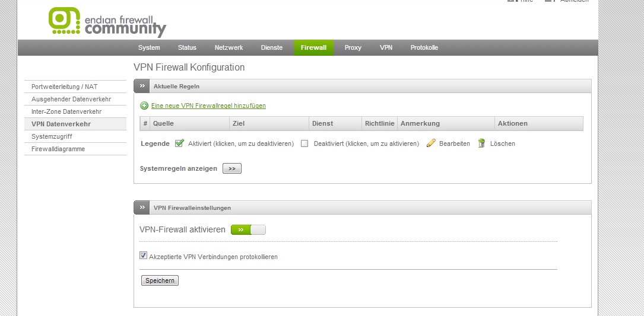Click the arrow icon on Aktuelle Regeln header

(x=142, y=87)
